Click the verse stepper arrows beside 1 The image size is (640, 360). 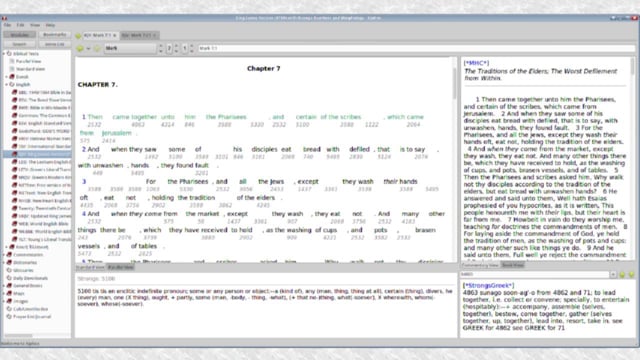click(192, 48)
